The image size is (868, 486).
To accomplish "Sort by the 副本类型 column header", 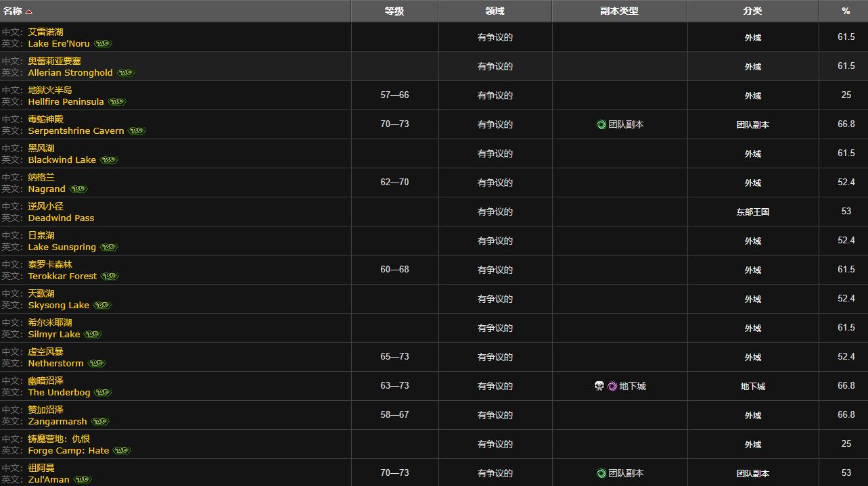I will click(619, 11).
